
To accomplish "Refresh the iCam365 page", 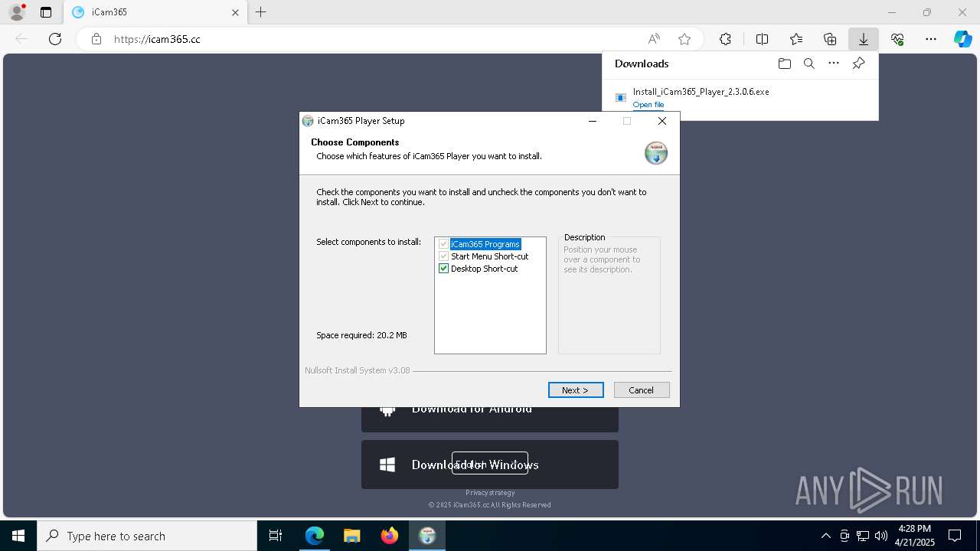I will coord(55,39).
